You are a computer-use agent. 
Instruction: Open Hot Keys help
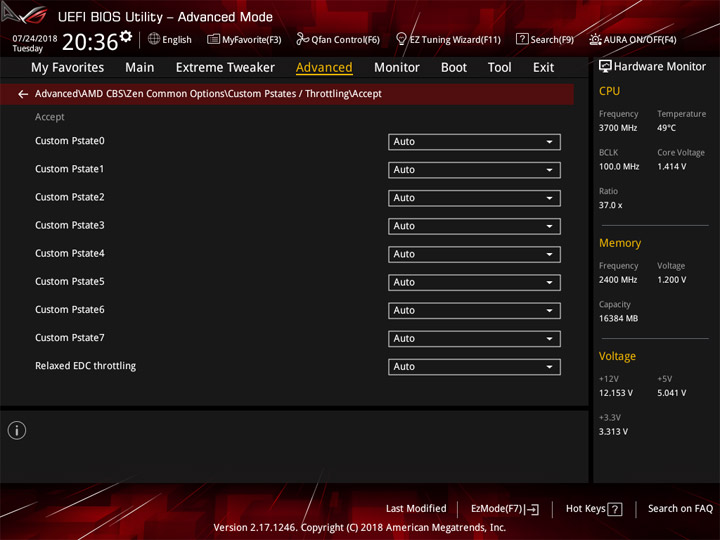tap(594, 509)
